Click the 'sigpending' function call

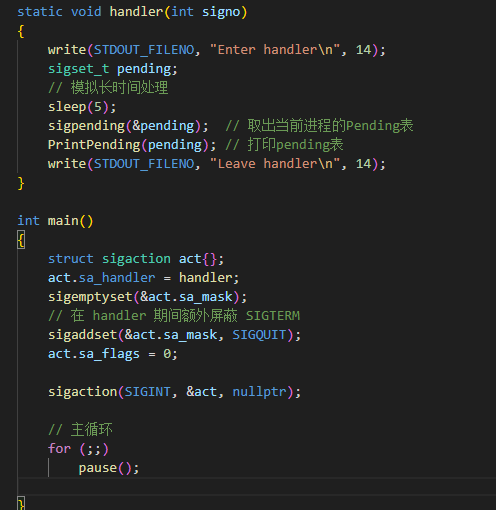click(86, 126)
